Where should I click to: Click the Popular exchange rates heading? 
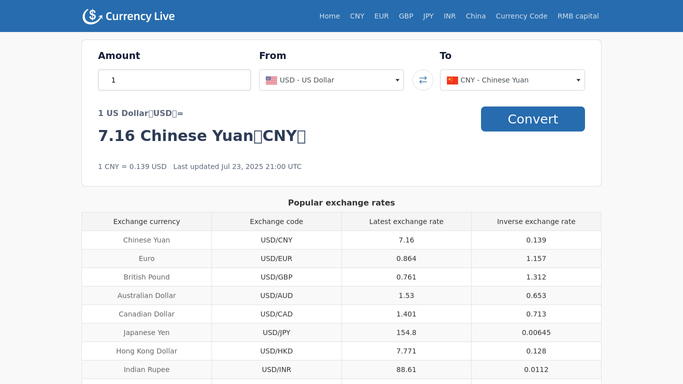tap(341, 203)
